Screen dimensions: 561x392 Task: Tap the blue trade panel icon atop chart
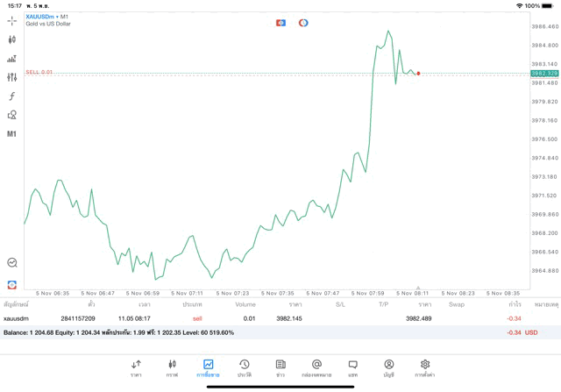(280, 23)
